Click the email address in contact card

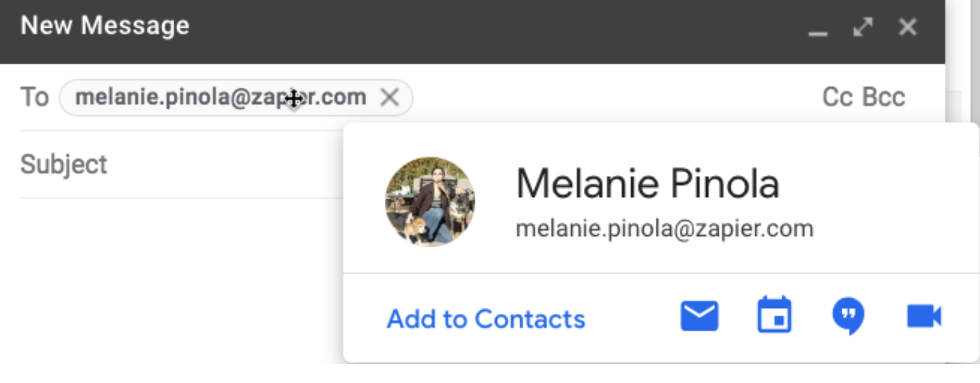[664, 229]
